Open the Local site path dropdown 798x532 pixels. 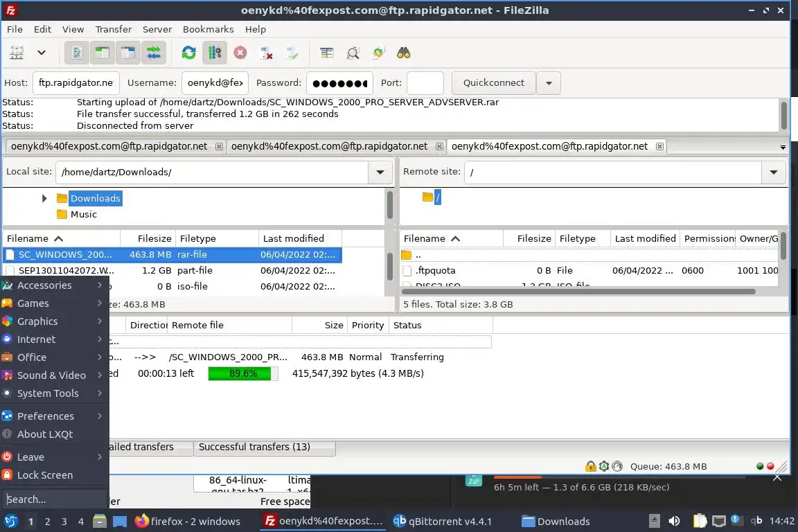point(380,172)
